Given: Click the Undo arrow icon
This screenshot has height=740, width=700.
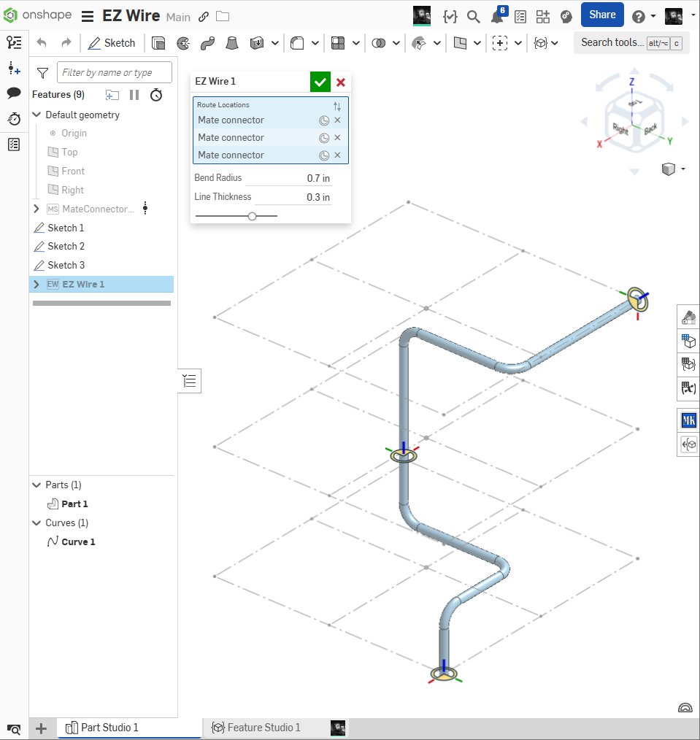Looking at the screenshot, I should tap(42, 43).
